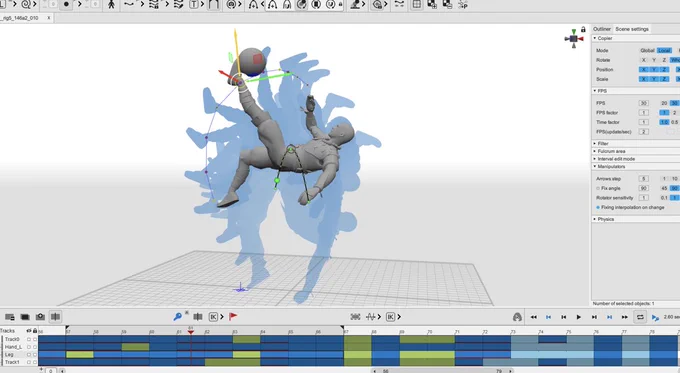
Task: Click the red flag marker icon
Action: pos(233,317)
